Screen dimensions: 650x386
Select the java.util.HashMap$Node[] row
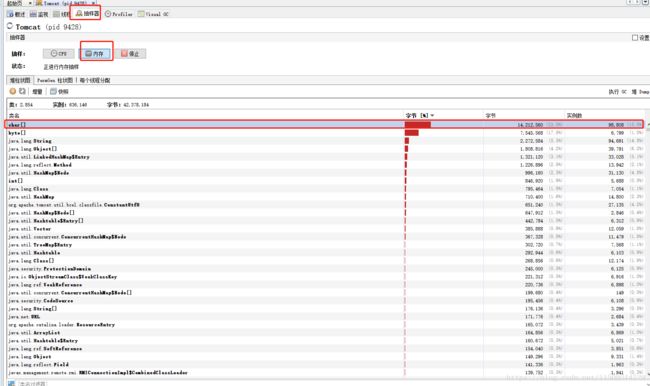(325, 212)
